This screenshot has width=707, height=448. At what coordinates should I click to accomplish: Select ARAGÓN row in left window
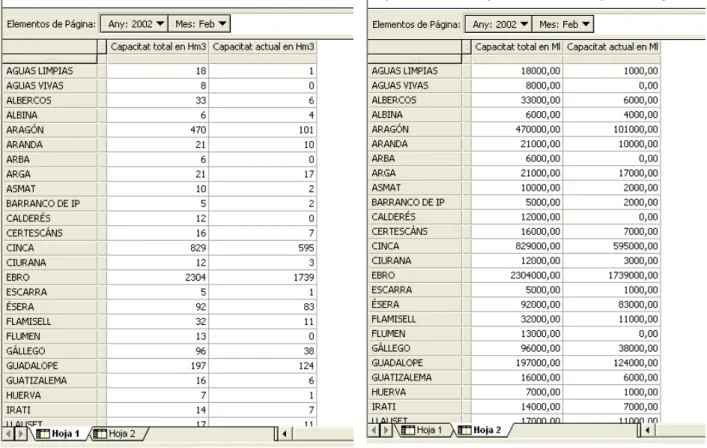click(50, 130)
